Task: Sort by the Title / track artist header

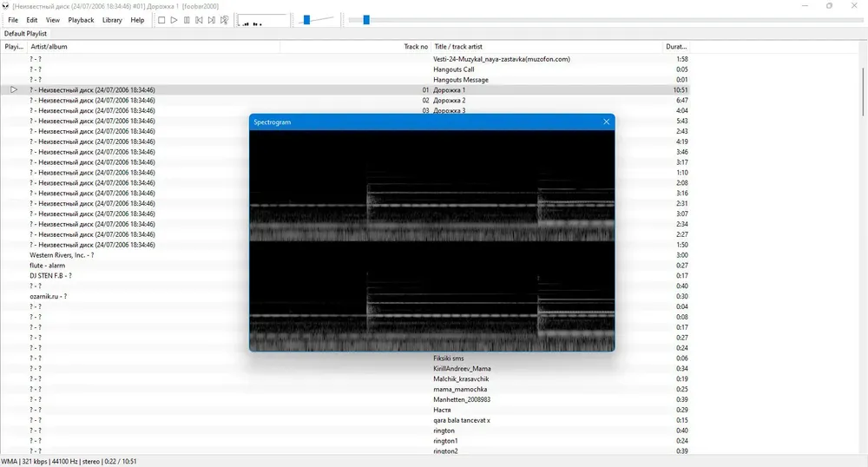Action: 546,47
